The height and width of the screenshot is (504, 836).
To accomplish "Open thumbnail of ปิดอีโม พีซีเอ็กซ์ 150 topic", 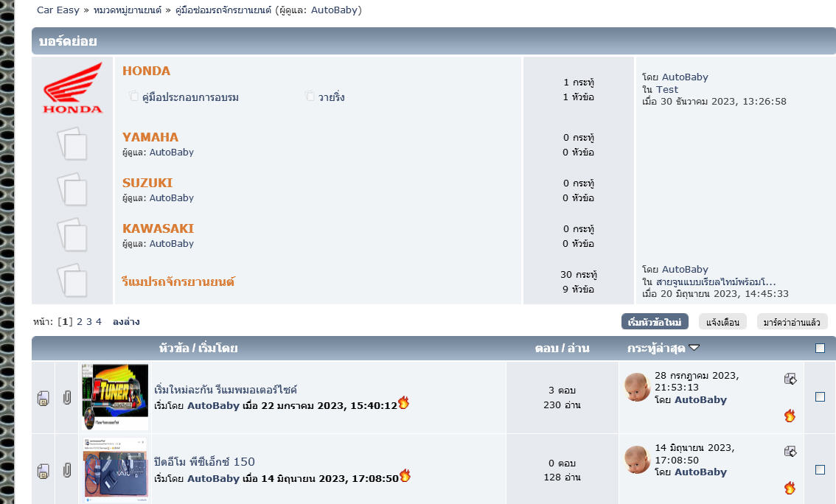I will click(115, 470).
